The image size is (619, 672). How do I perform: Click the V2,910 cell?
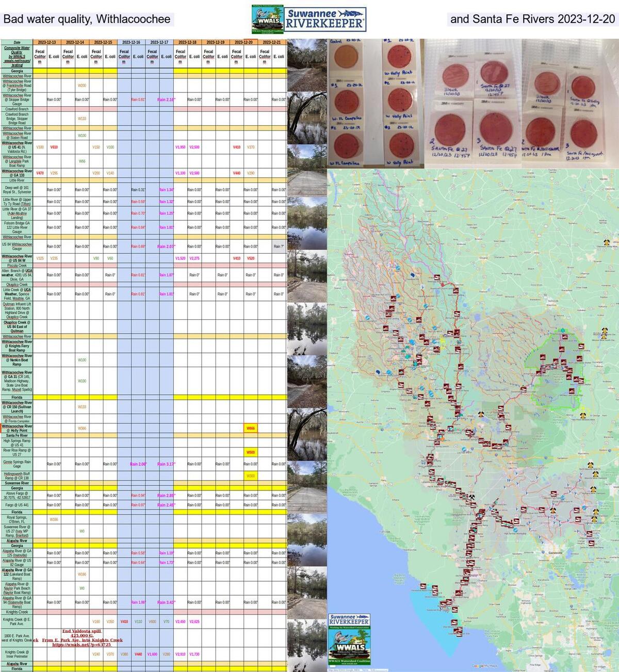click(181, 654)
